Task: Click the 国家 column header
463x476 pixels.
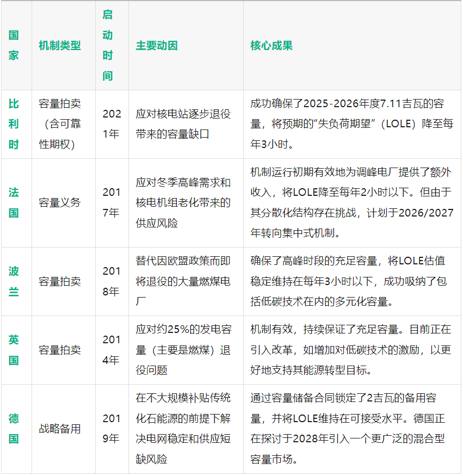Action: (x=14, y=46)
